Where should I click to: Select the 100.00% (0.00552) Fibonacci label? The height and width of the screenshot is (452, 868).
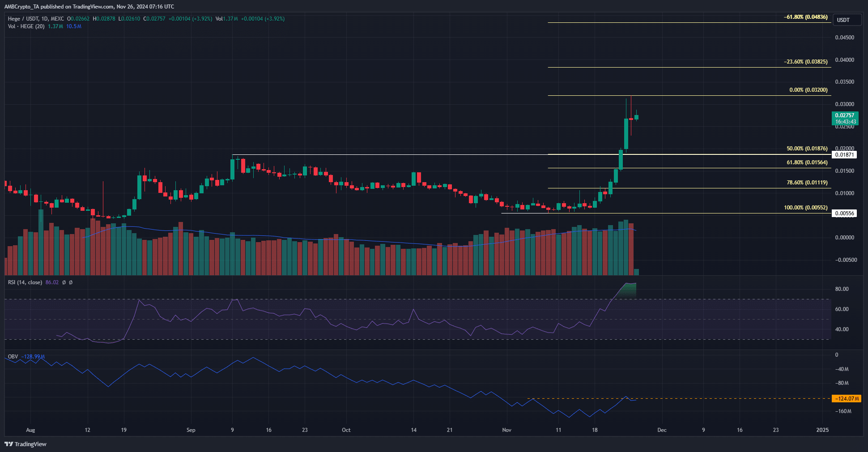pyautogui.click(x=806, y=208)
